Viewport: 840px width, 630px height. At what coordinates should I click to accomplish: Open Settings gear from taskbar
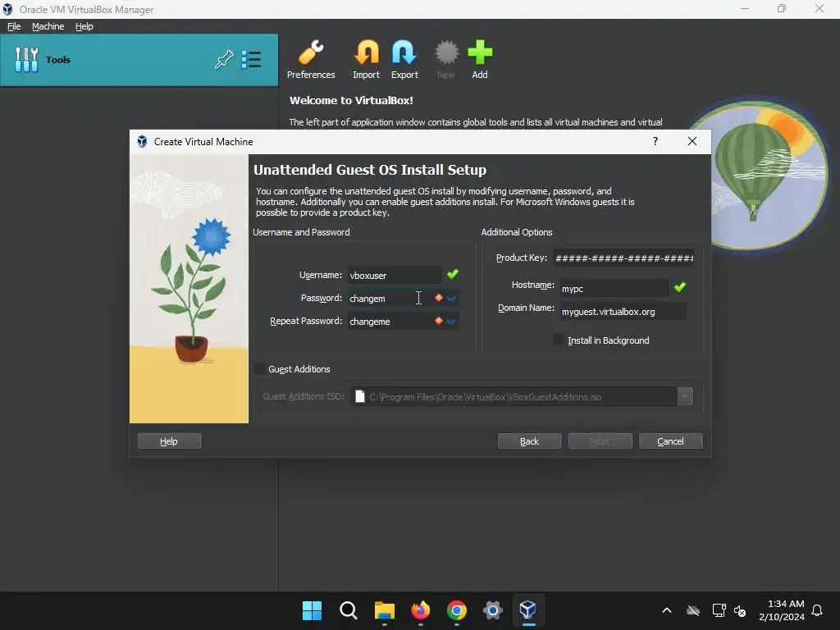coord(492,610)
